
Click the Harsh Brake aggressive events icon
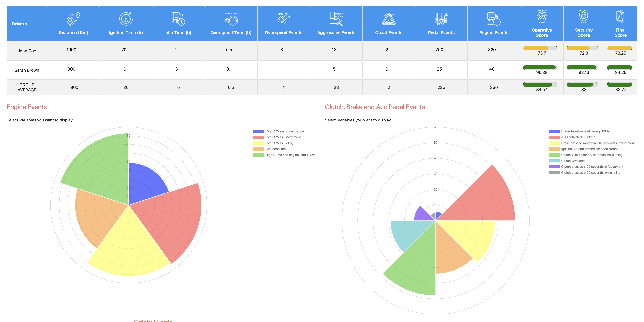pyautogui.click(x=336, y=19)
